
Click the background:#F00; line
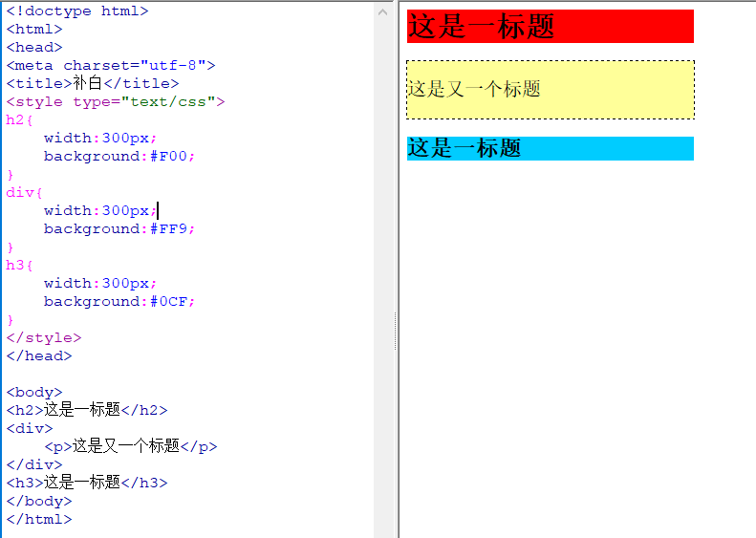[119, 156]
